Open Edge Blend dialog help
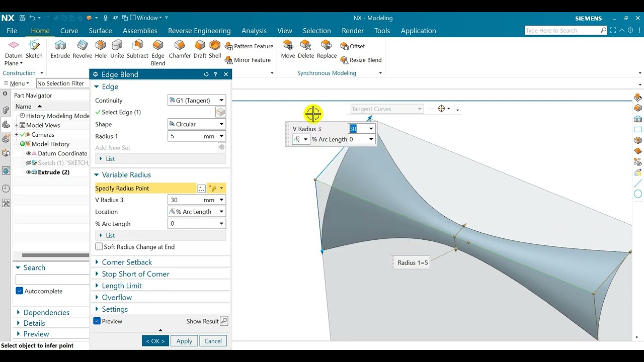This screenshot has width=644, height=362. [215, 74]
